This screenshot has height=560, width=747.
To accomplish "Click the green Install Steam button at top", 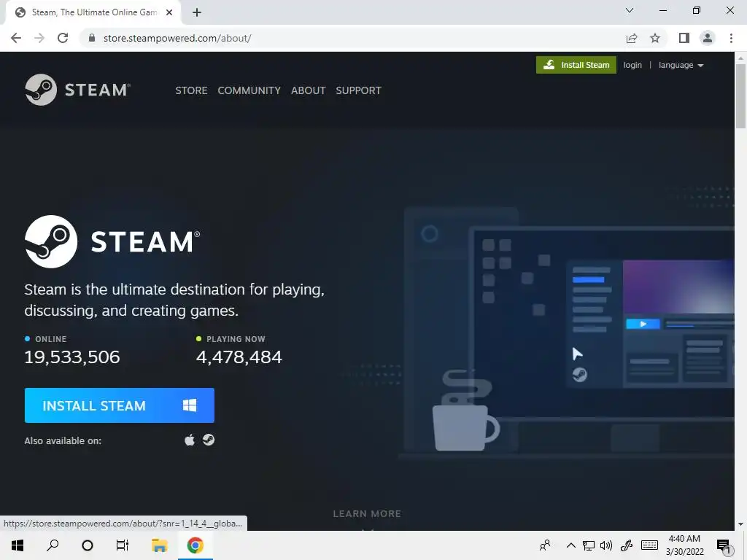I will click(576, 65).
